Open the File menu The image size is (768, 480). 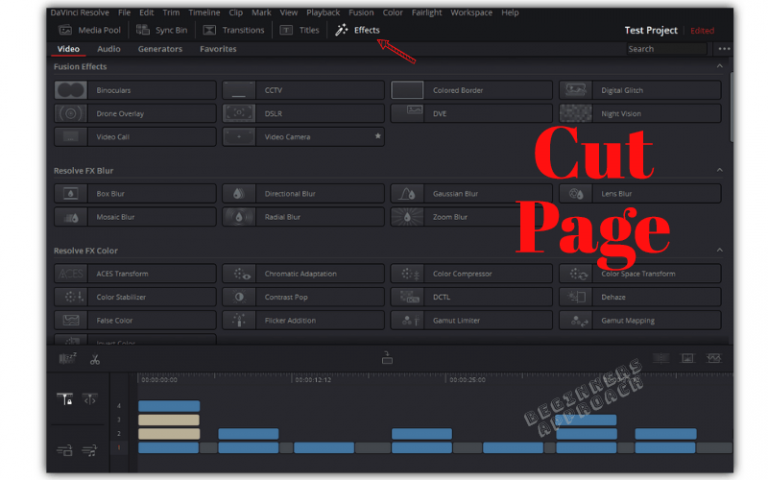pyautogui.click(x=124, y=13)
